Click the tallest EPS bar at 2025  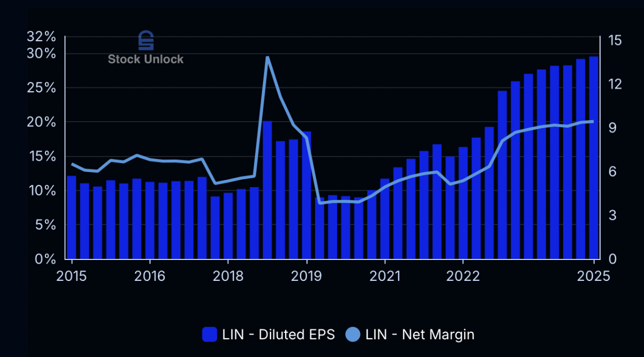pyautogui.click(x=594, y=161)
